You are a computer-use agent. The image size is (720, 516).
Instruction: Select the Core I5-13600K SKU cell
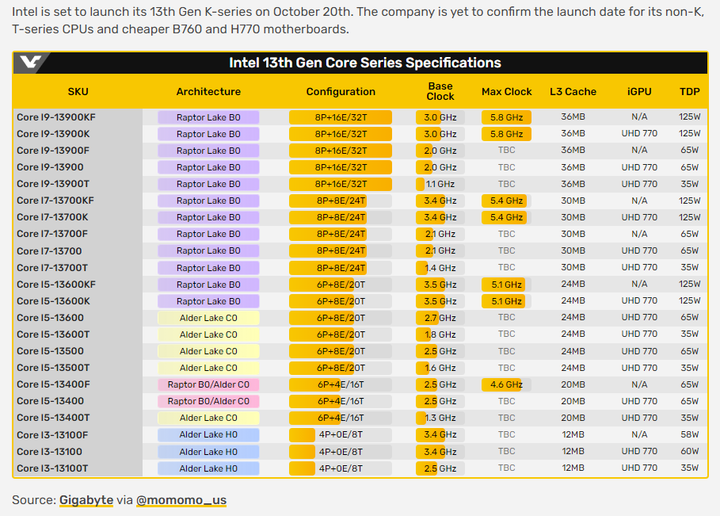[78, 301]
